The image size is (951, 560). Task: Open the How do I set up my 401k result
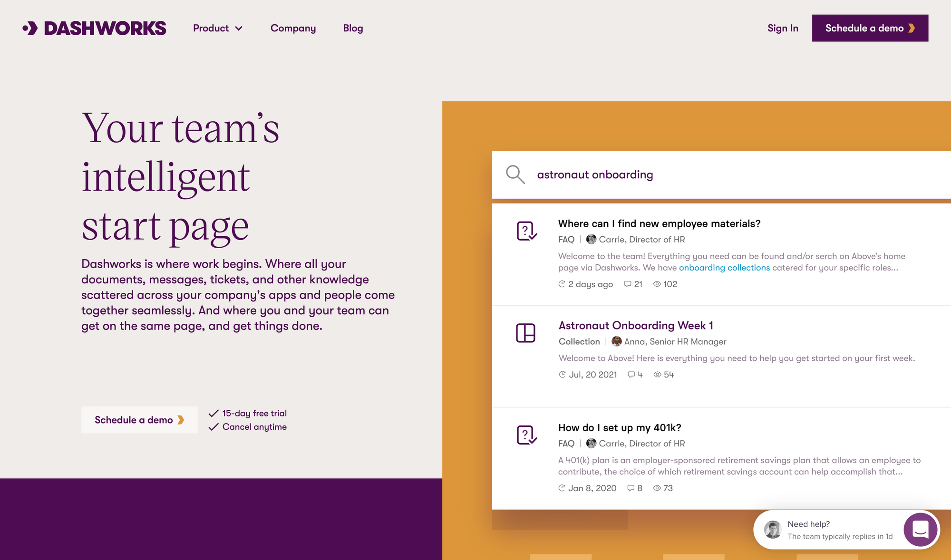click(620, 427)
